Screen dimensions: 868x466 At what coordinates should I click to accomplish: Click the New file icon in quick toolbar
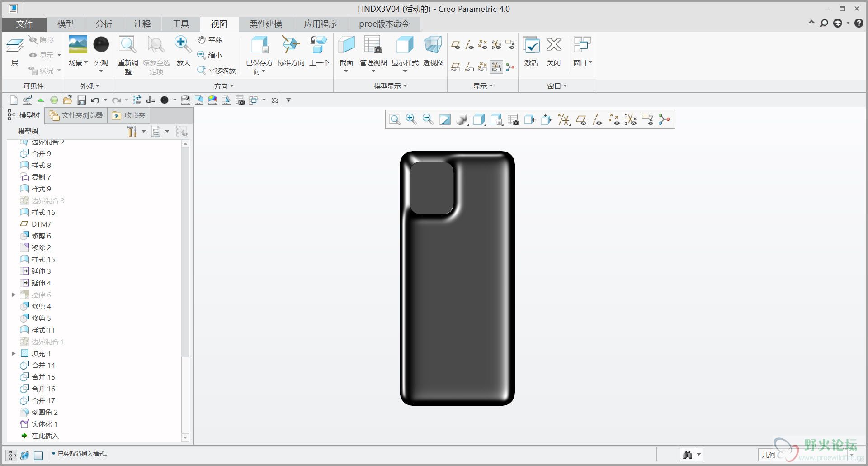[x=14, y=100]
